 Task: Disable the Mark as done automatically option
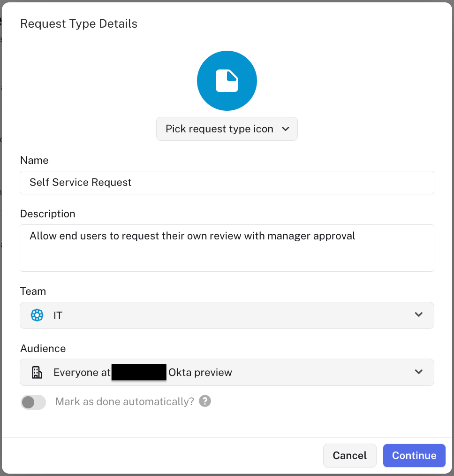(x=33, y=402)
